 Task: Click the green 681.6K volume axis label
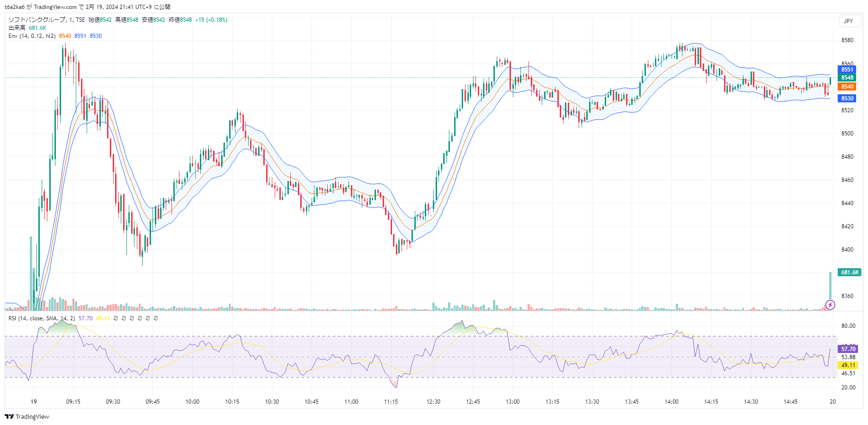point(850,272)
